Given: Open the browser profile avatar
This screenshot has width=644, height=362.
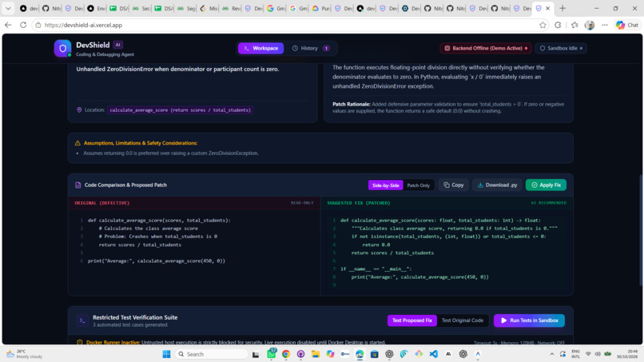Looking at the screenshot, I should (590, 25).
